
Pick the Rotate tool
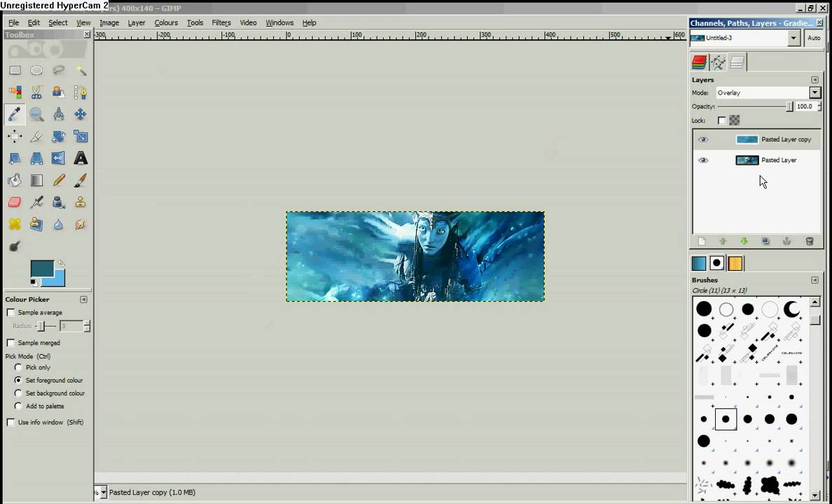[x=58, y=136]
